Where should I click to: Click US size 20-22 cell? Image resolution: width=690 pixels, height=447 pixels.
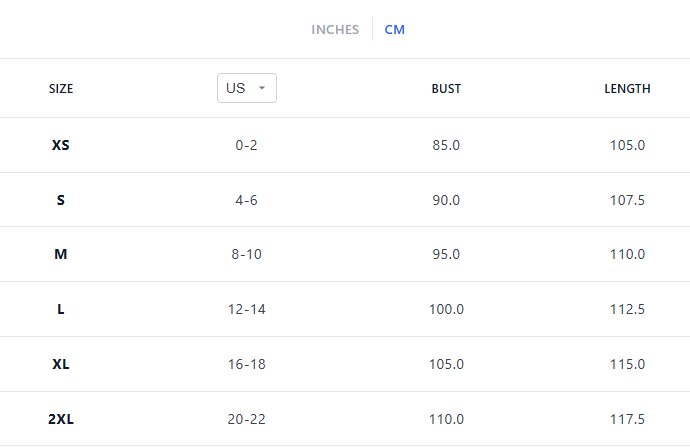point(246,419)
